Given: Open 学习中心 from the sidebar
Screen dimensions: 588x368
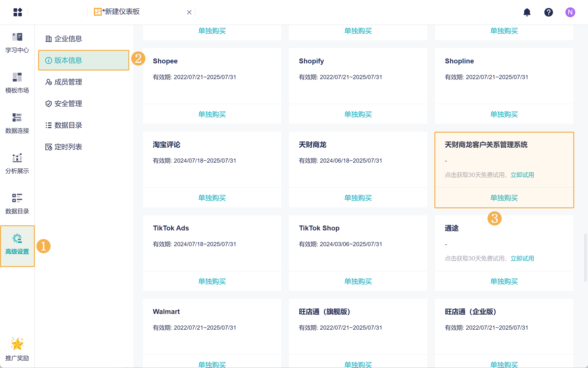Looking at the screenshot, I should [x=17, y=43].
